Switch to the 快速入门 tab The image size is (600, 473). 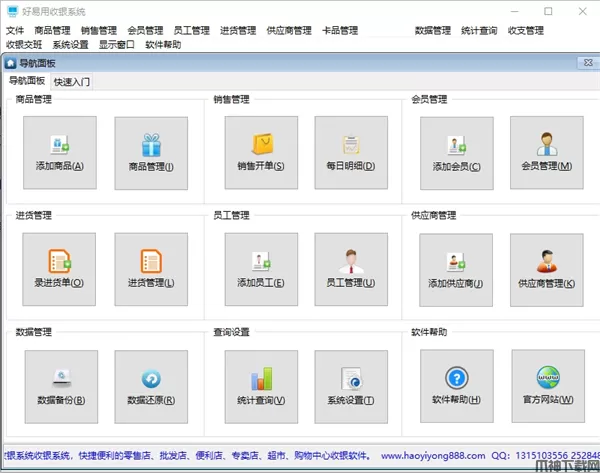coord(72,82)
